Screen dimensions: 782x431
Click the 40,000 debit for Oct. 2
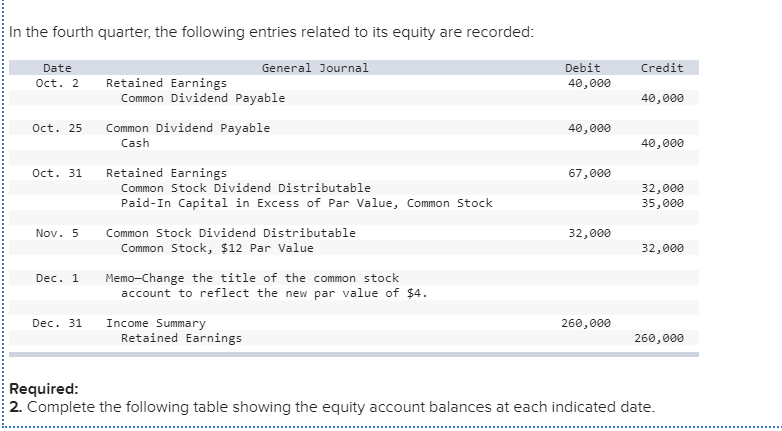point(589,83)
